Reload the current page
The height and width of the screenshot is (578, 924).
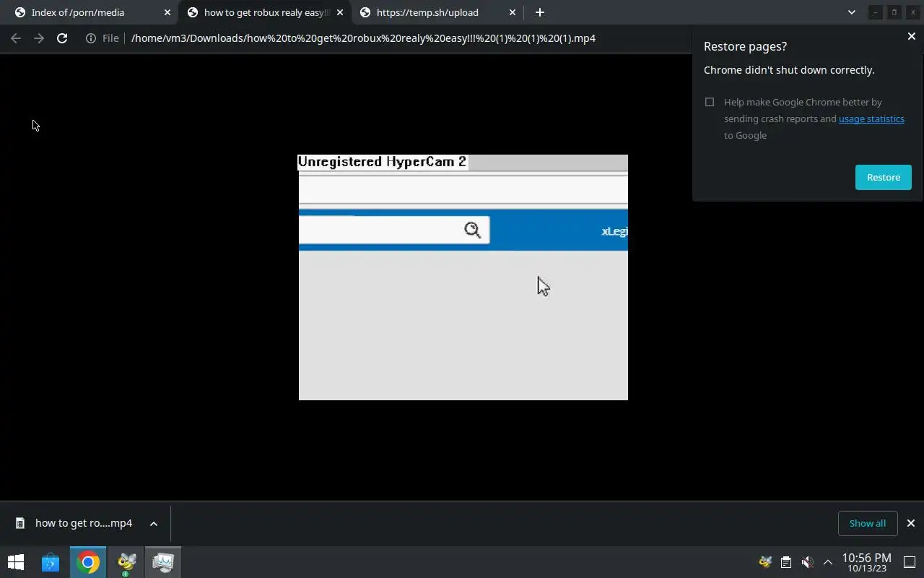[x=62, y=38]
